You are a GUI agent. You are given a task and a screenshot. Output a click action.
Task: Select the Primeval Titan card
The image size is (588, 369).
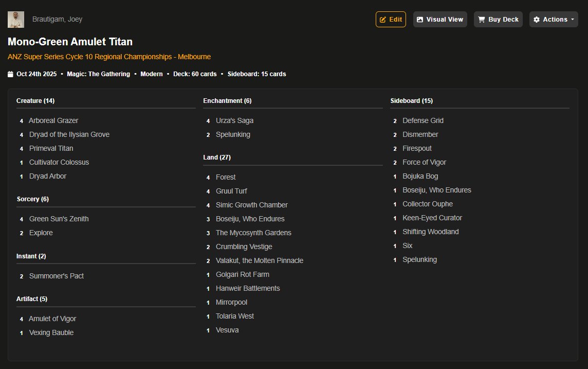click(x=51, y=148)
